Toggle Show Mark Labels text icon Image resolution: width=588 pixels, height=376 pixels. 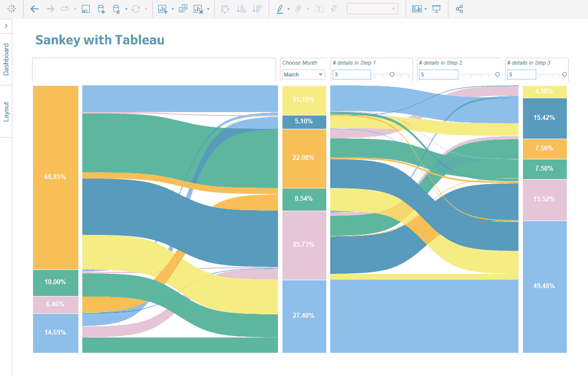point(319,9)
